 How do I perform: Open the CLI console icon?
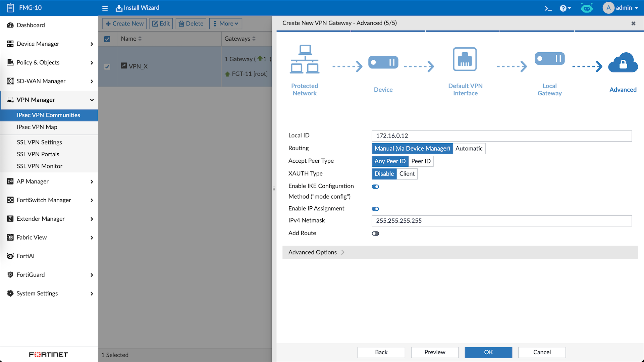tap(548, 8)
